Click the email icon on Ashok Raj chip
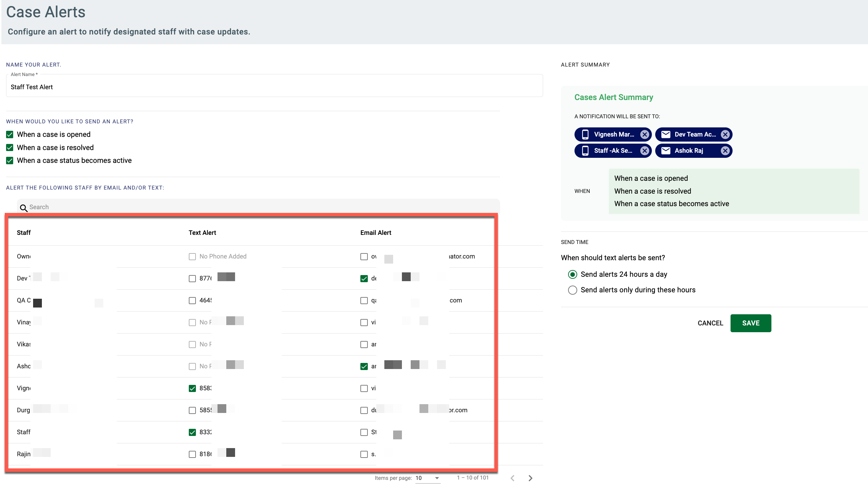The height and width of the screenshot is (490, 868). [x=666, y=150]
